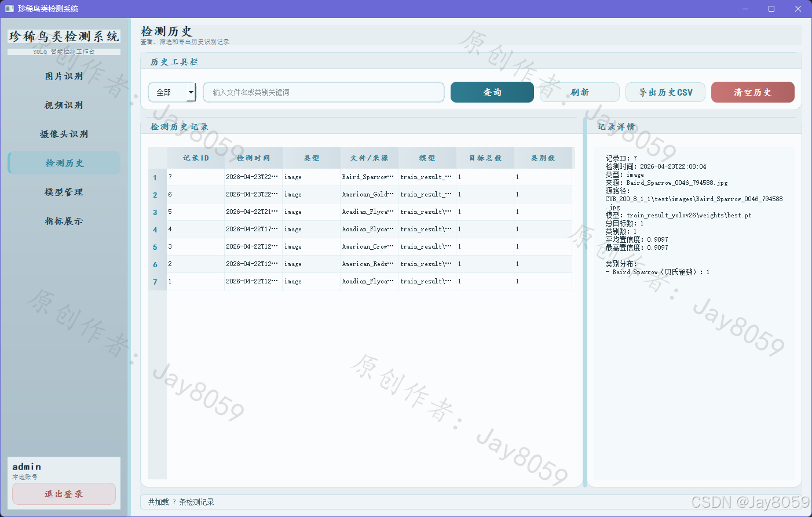Click the 目标总数 column header
The width and height of the screenshot is (812, 517).
(x=485, y=158)
